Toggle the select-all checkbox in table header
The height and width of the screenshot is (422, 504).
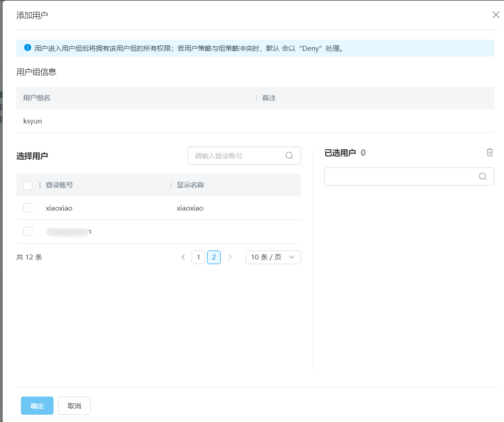point(28,185)
